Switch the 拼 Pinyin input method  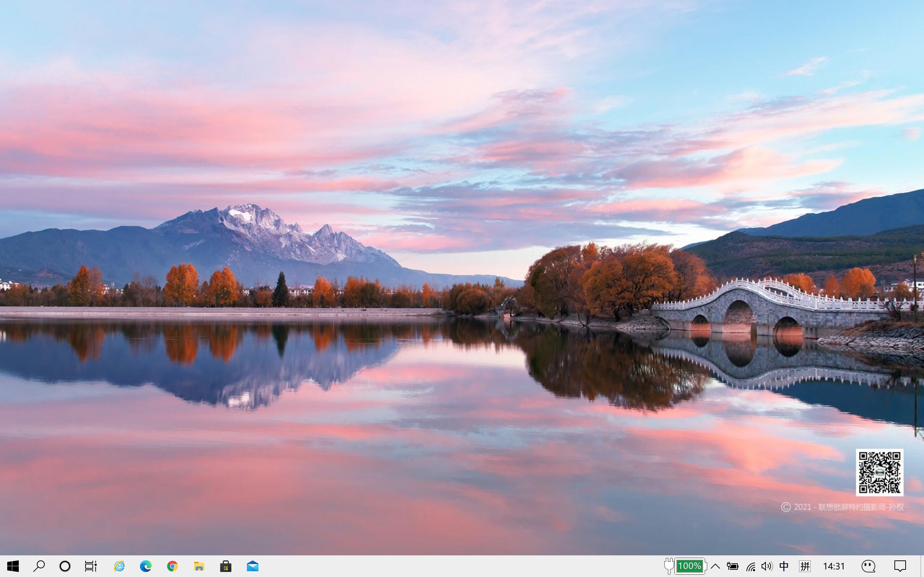(805, 566)
